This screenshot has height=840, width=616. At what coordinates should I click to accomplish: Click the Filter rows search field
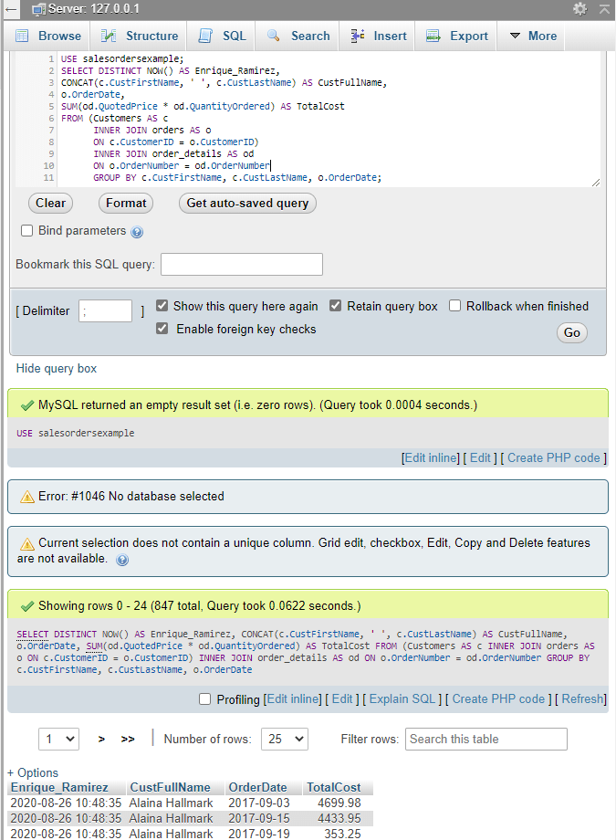pos(485,740)
